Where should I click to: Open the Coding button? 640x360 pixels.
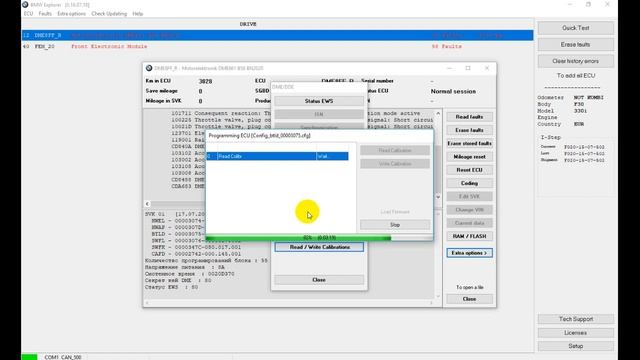469,183
